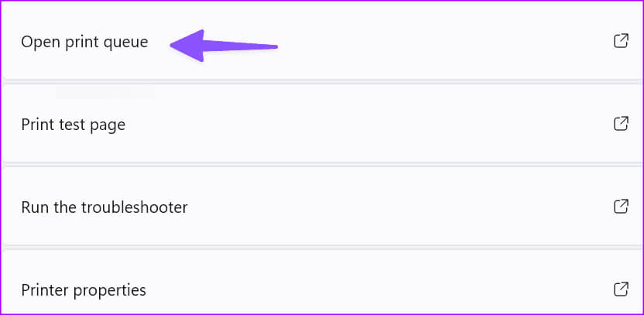Click the word 'Printer' in the bottom entry
The image size is (644, 315).
[45, 290]
